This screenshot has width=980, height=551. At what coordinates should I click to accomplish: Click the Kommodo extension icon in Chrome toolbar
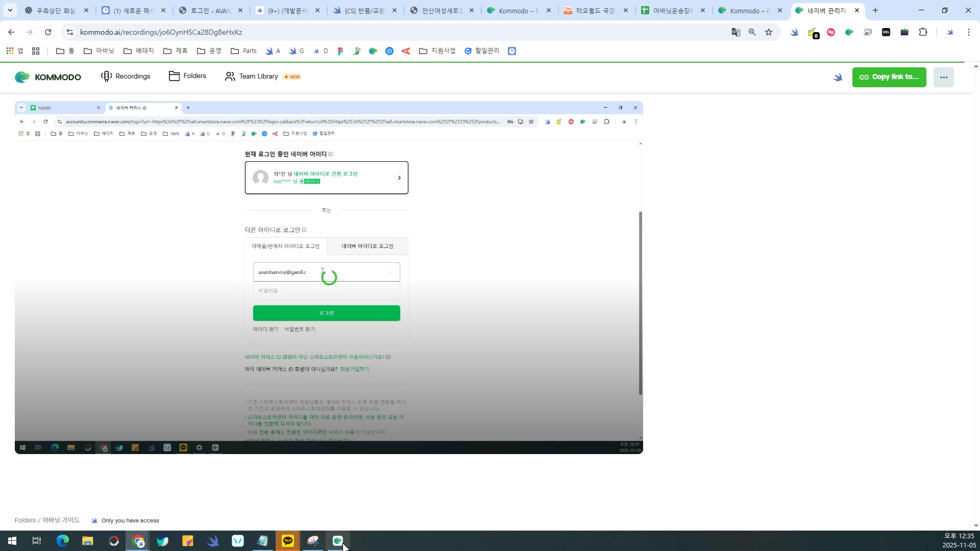(x=849, y=32)
